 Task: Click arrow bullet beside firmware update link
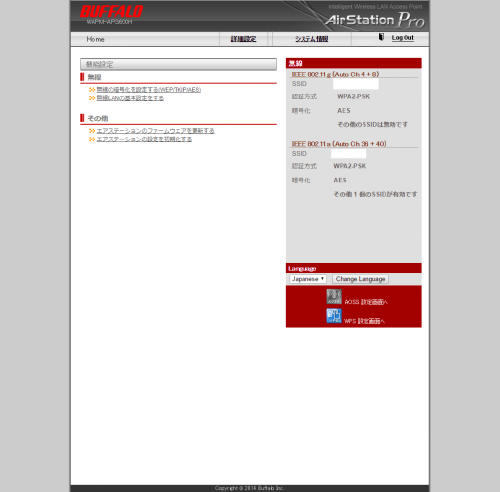click(92, 131)
